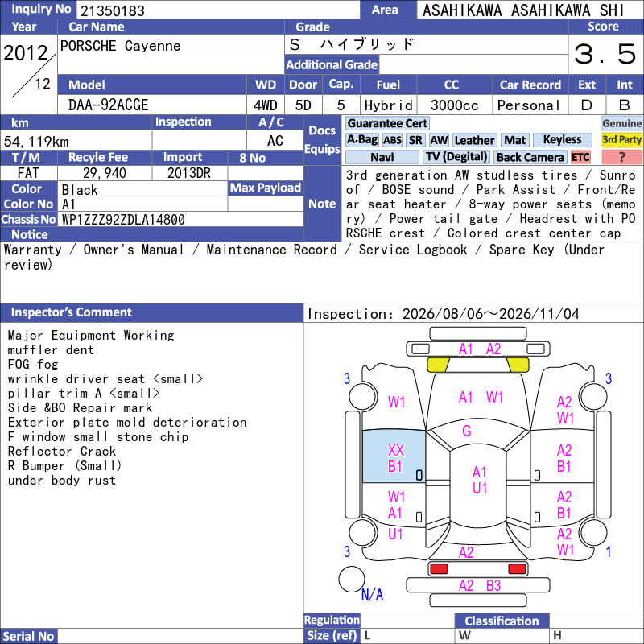Screen dimensions: 644x644
Task: Click the A1 U1 roof marking
Action: [x=479, y=480]
